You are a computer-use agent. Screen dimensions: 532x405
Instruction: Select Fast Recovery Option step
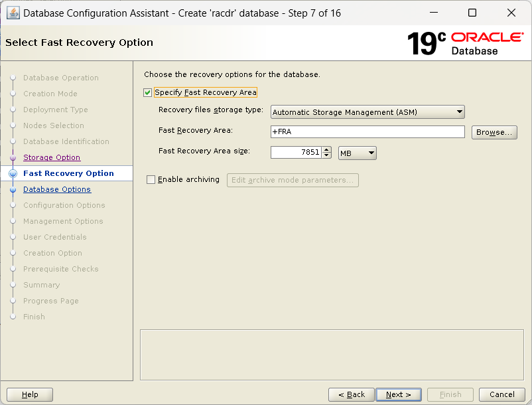[x=68, y=173]
